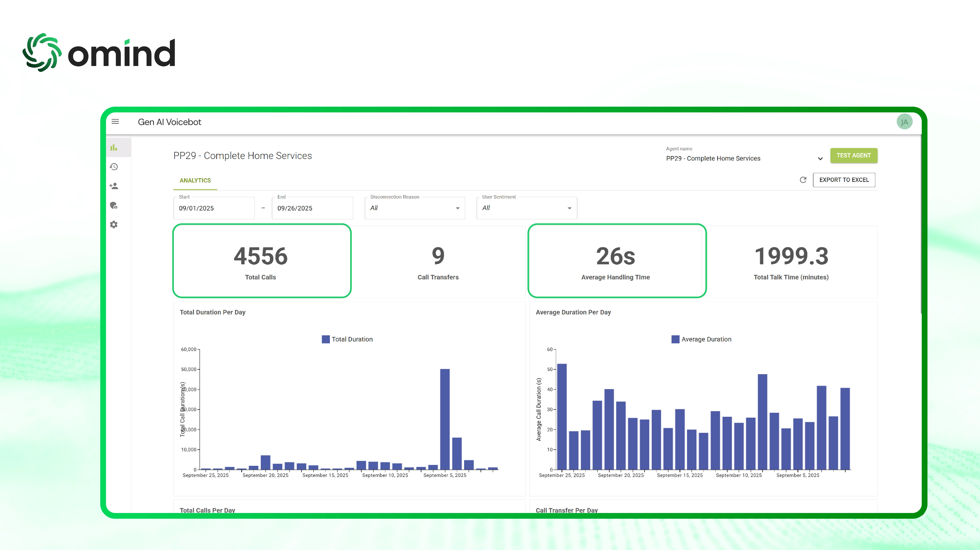Select the ANALYTICS tab
This screenshot has height=550, width=980.
click(195, 180)
